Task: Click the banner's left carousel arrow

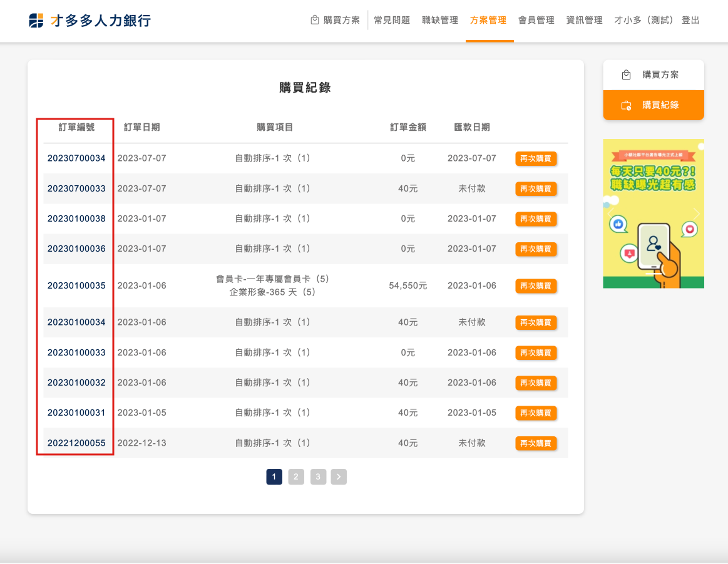Action: pos(611,213)
